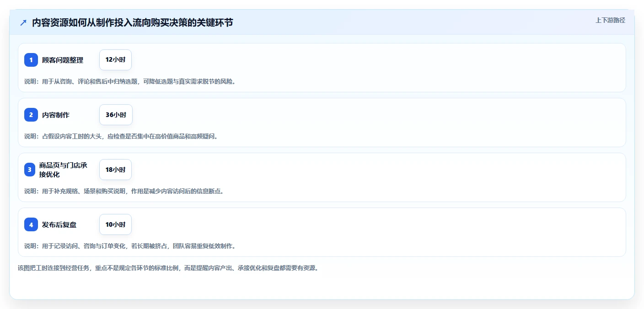
Task: Click the 顾客问题整理 step name
Action: click(63, 60)
